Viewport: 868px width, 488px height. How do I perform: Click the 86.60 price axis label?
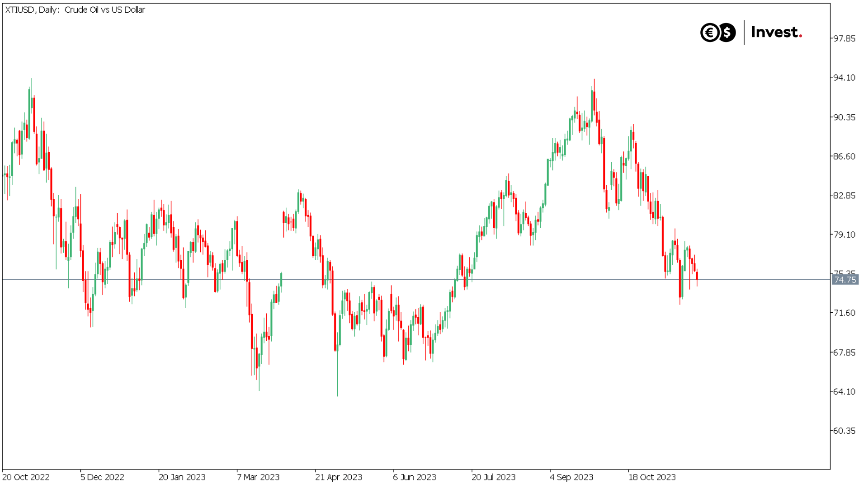(844, 156)
